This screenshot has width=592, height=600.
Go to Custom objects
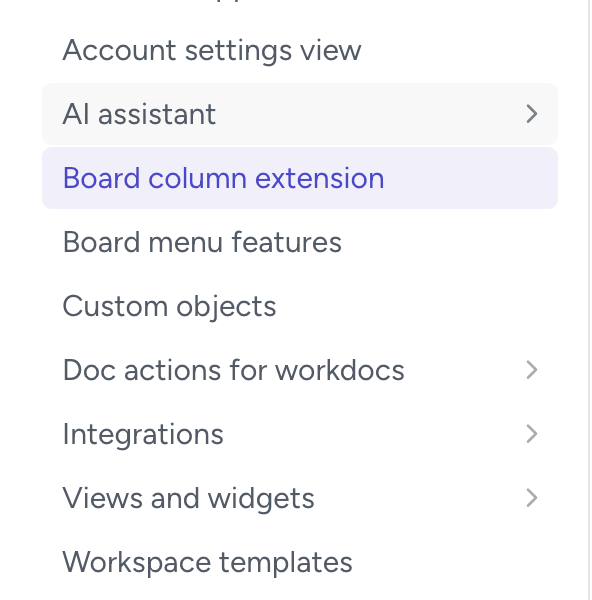click(x=169, y=307)
